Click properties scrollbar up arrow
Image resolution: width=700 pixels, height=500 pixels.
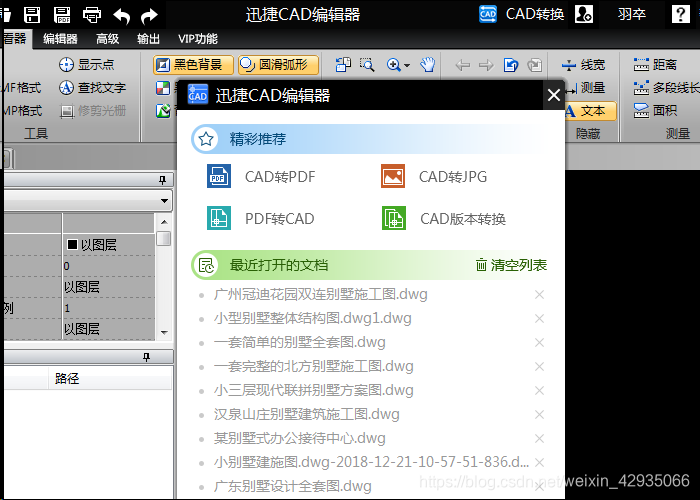164,221
